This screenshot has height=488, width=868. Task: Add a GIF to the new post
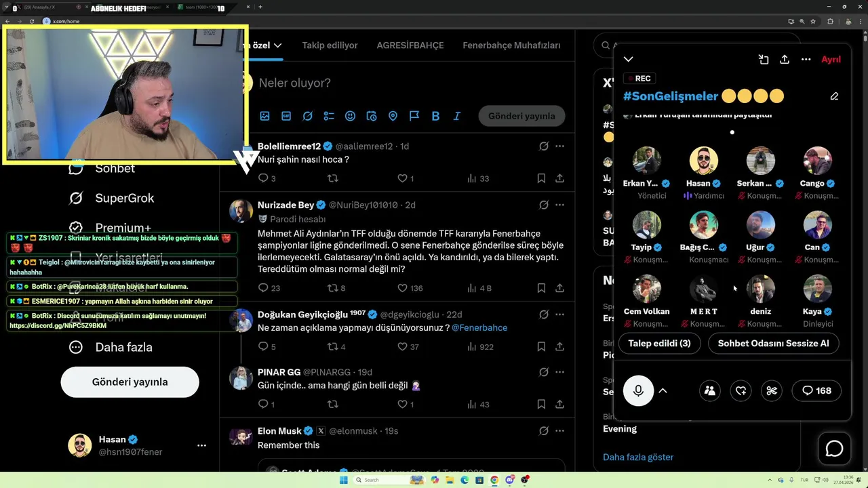(286, 116)
